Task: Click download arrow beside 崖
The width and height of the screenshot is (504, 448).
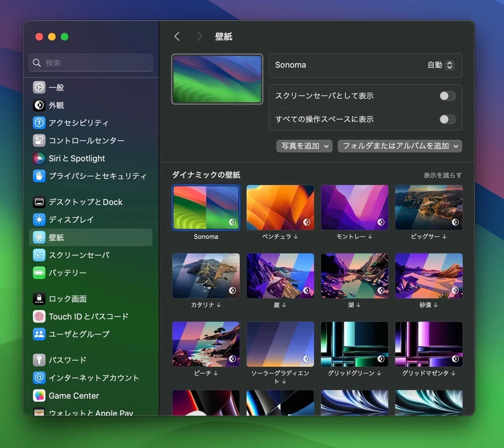Action: [x=284, y=305]
